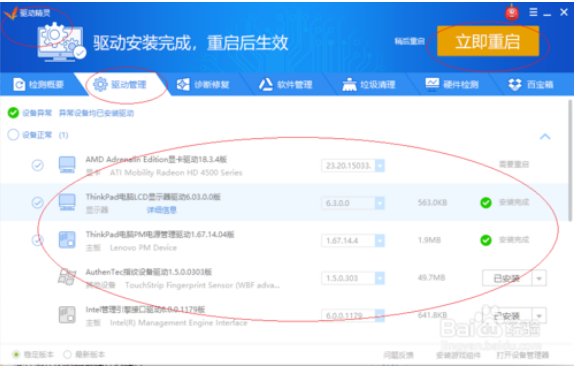This screenshot has width=580, height=367.
Task: Select the 稳定版本 radio button
Action: (x=16, y=354)
